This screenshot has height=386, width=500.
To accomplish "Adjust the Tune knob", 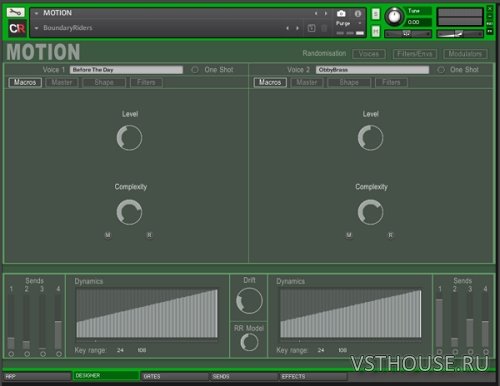I will pyautogui.click(x=394, y=16).
